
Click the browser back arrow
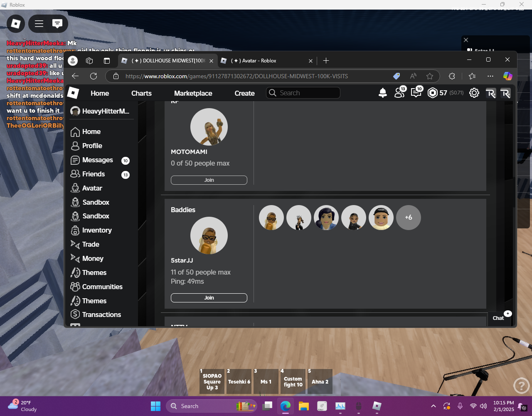tap(75, 76)
